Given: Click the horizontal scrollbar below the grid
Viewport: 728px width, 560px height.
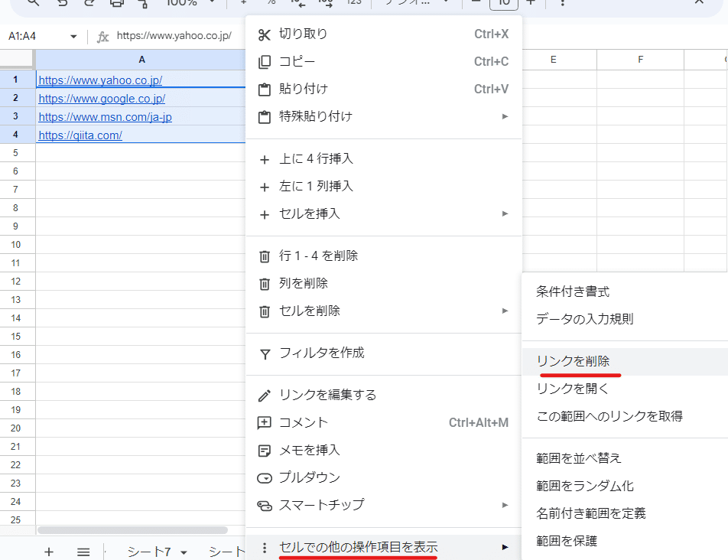Looking at the screenshot, I should click(x=132, y=530).
